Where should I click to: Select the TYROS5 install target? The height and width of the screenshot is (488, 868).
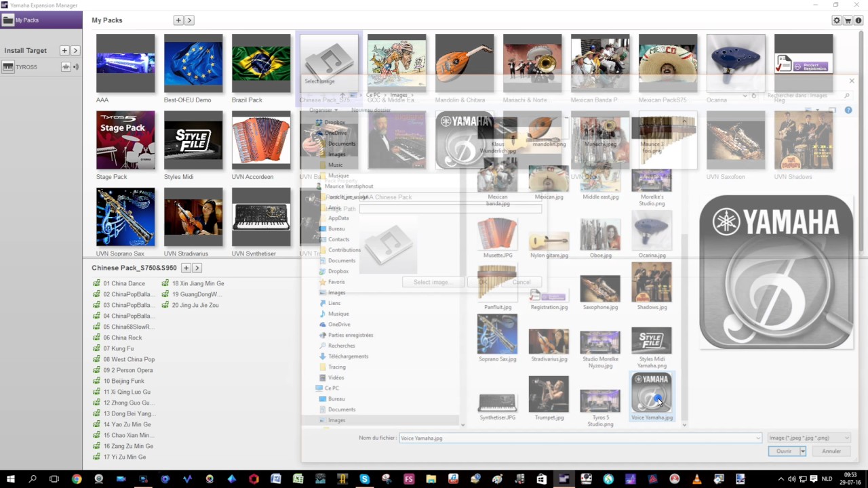click(27, 67)
